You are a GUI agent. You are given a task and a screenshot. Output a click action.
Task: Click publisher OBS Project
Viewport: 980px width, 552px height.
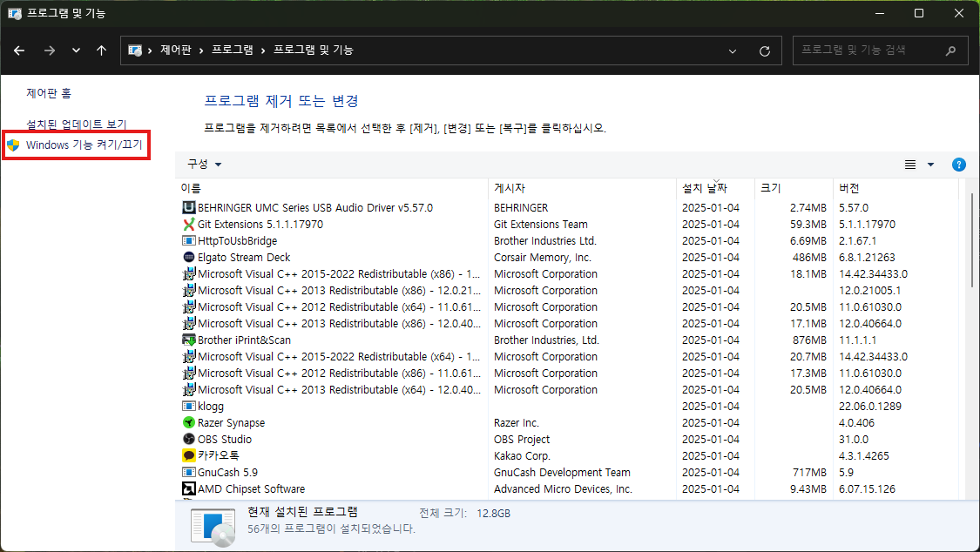pos(522,439)
